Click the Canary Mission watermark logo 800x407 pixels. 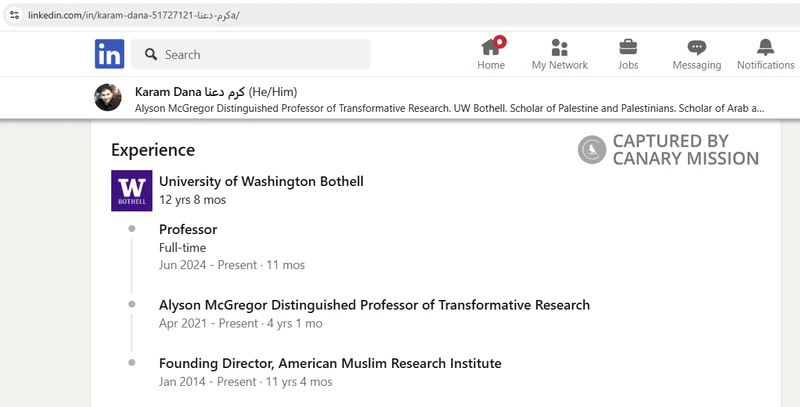coord(592,150)
